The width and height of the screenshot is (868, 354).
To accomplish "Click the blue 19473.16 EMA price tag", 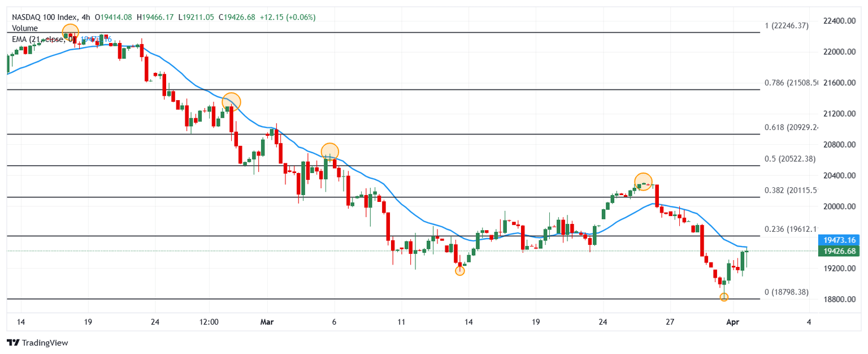I will pos(841,240).
